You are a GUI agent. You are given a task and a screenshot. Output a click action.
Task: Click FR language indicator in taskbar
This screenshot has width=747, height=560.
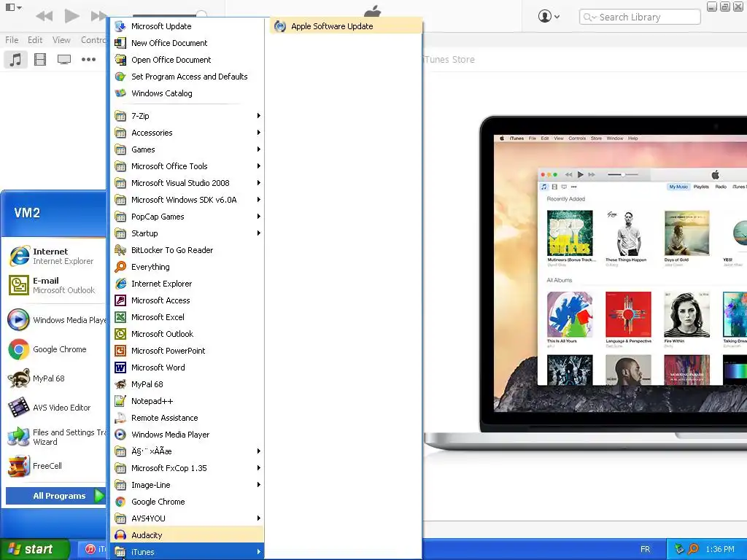click(x=645, y=549)
